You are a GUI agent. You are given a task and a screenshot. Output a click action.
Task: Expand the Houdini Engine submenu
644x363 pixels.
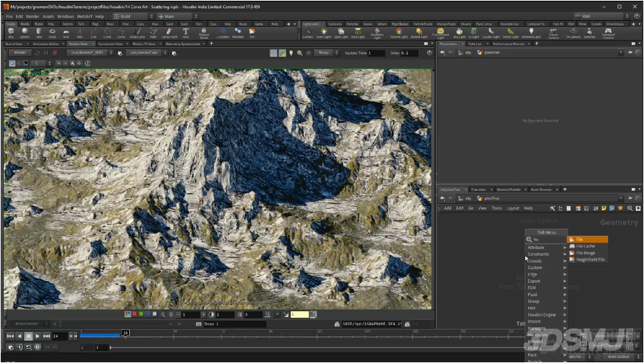(x=547, y=315)
